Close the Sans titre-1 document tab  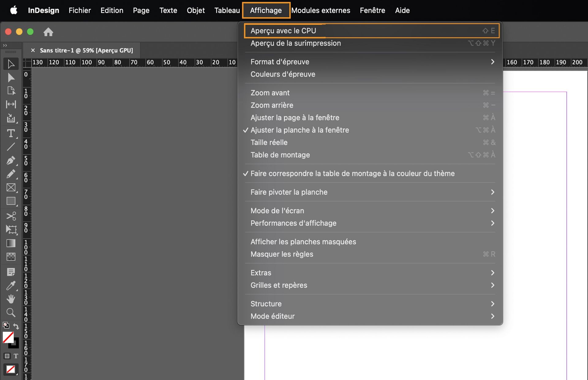pyautogui.click(x=33, y=50)
